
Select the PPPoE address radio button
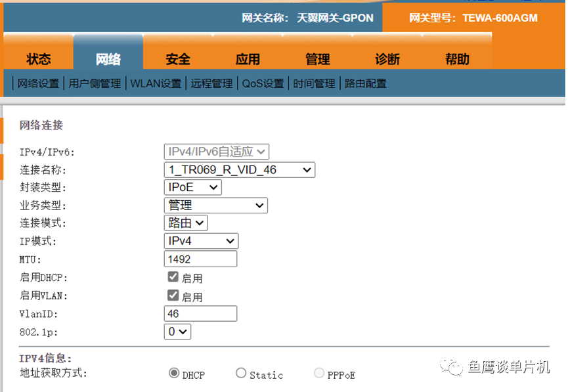[319, 373]
